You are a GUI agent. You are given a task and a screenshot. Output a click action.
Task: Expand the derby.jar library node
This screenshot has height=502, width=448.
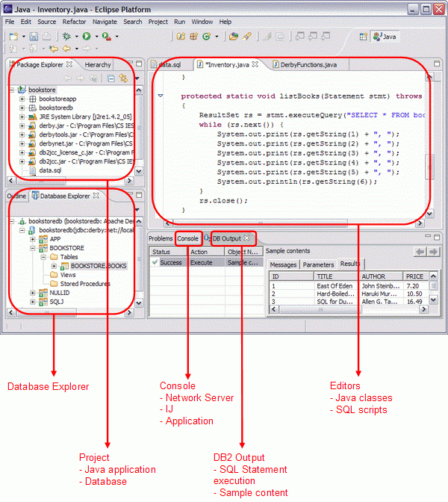[x=22, y=125]
